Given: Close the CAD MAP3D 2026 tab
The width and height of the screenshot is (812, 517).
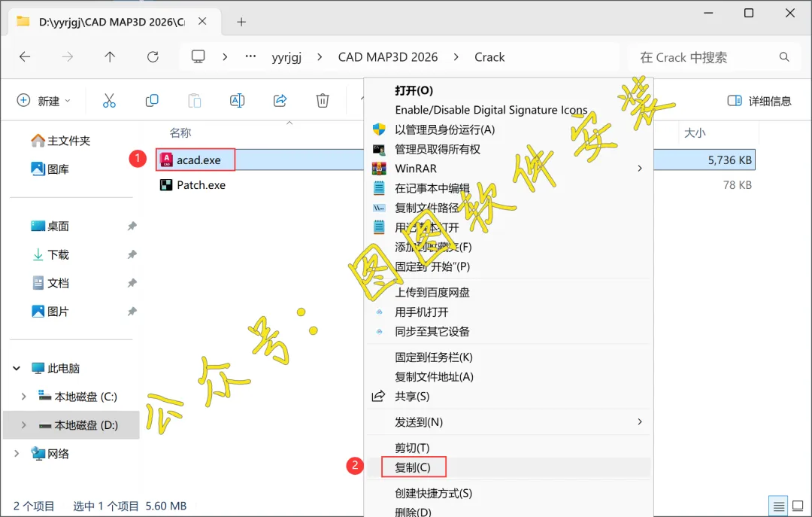Looking at the screenshot, I should coord(202,21).
